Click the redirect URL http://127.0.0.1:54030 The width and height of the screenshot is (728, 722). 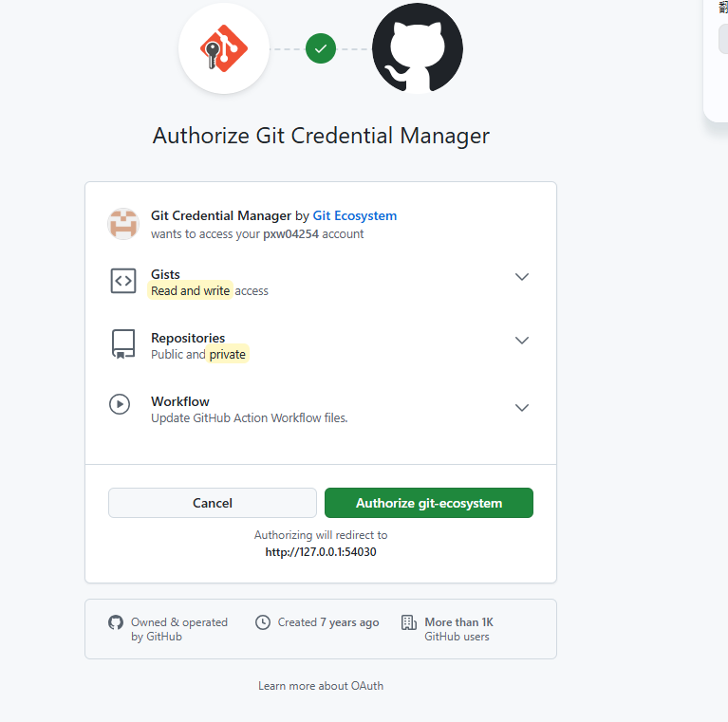pos(321,552)
